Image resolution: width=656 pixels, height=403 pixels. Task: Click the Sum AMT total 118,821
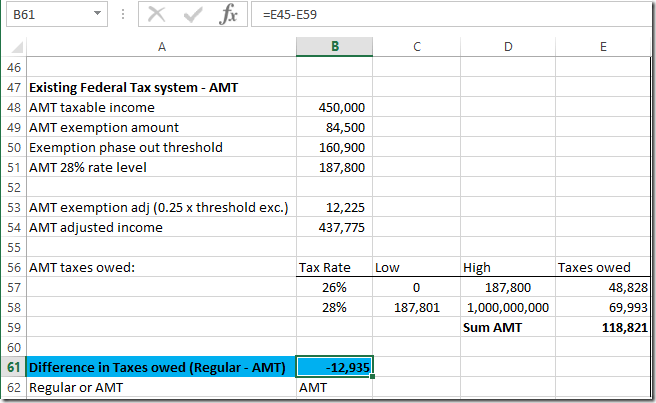pos(625,327)
